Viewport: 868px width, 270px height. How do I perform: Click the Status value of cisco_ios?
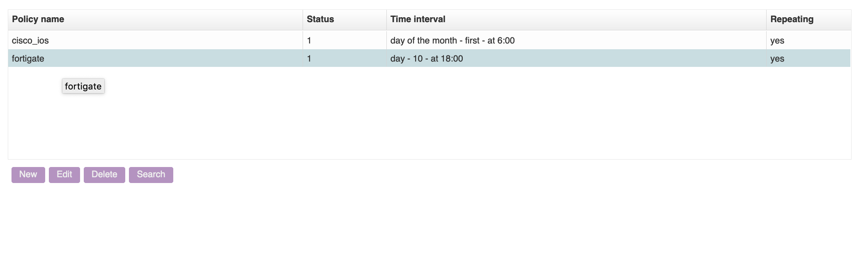point(309,41)
